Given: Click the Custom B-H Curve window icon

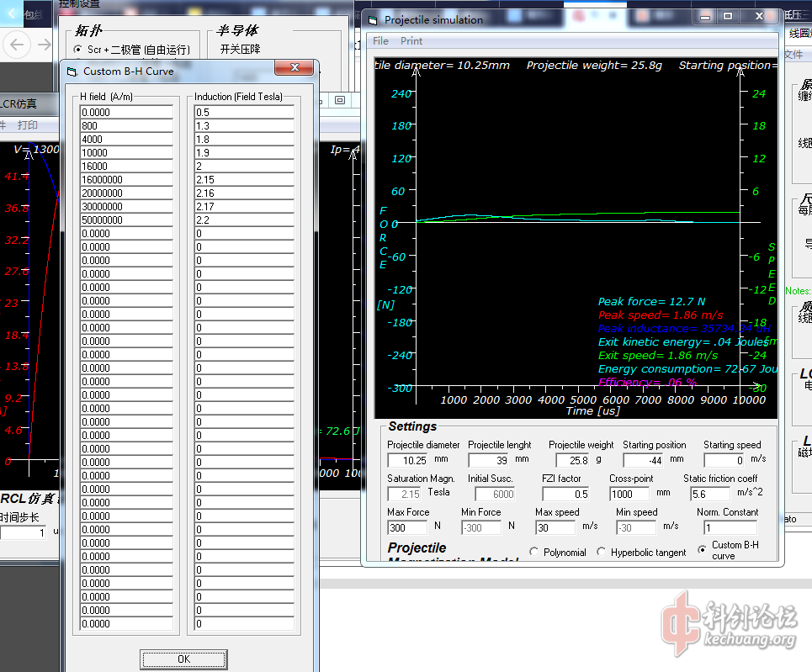Looking at the screenshot, I should 72,71.
